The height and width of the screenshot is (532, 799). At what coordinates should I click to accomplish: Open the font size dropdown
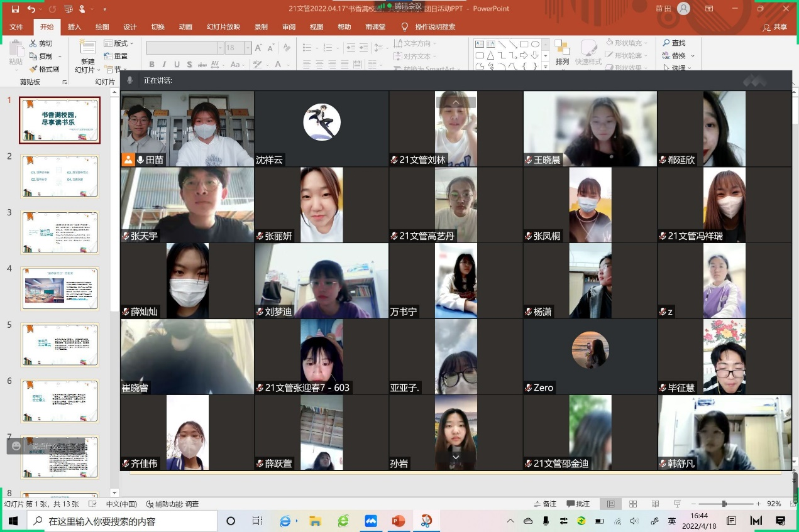pos(248,48)
